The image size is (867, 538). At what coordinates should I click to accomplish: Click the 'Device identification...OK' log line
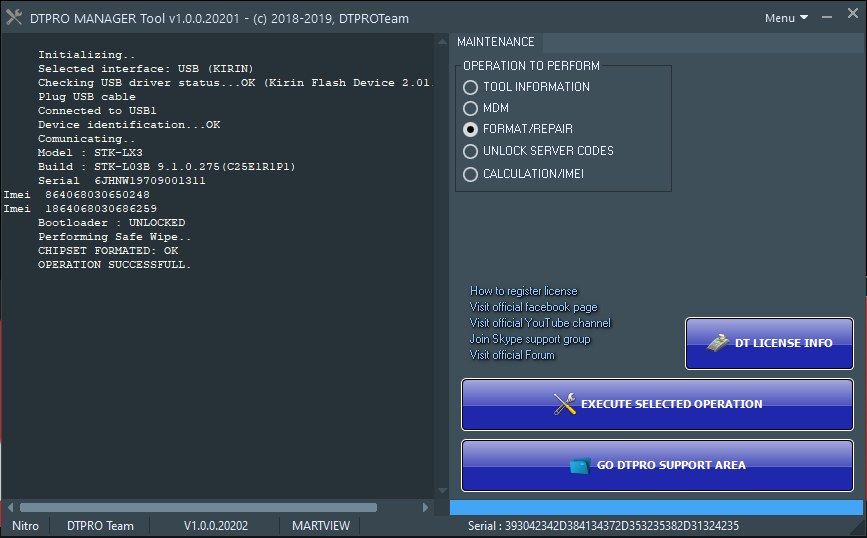pyautogui.click(x=129, y=125)
